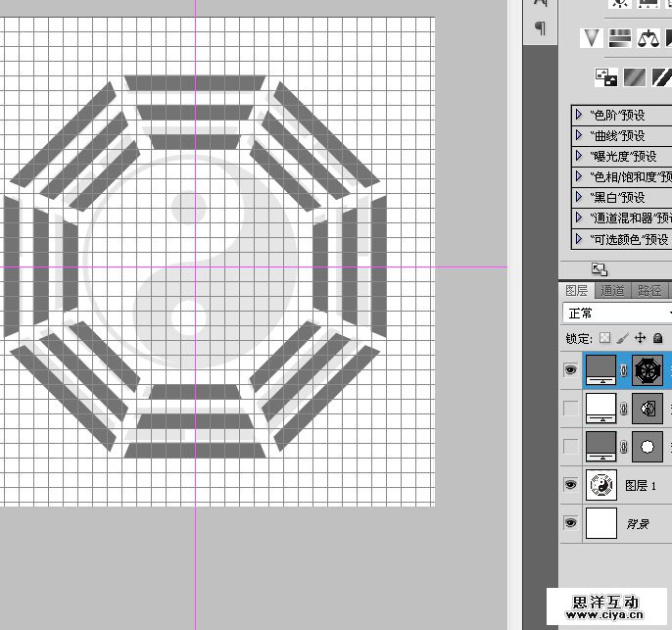Click the lock transparent pixels icon
Screen dimensions: 672x630
[604, 338]
